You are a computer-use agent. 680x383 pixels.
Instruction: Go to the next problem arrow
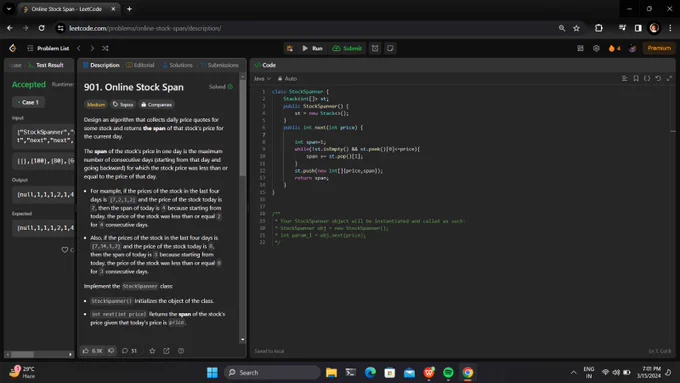click(92, 48)
